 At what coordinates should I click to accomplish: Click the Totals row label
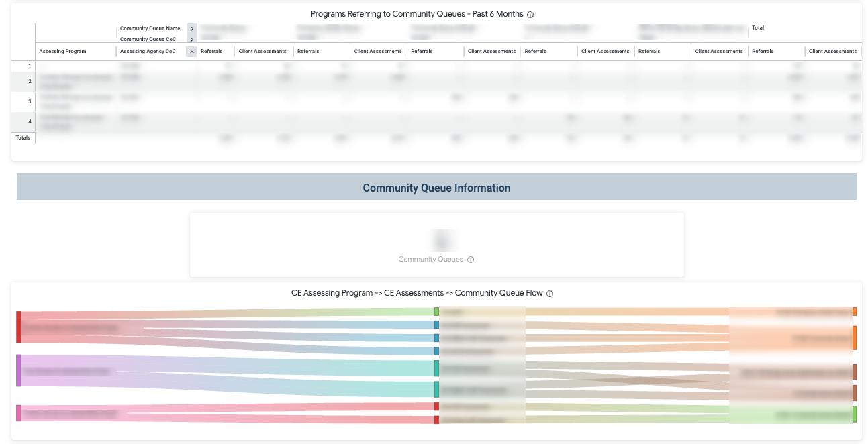[23, 137]
